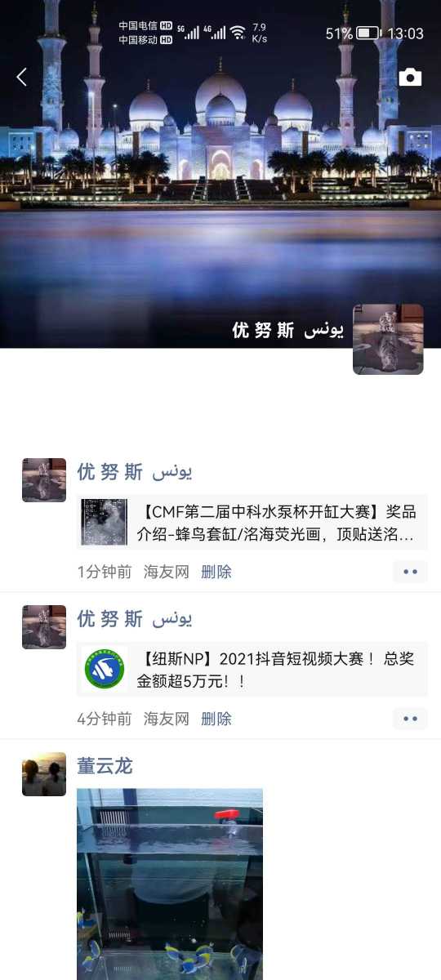441x980 pixels.
Task: Open the CMF第二届中科水泵杯开缸大赛 shared article
Action: click(x=252, y=523)
